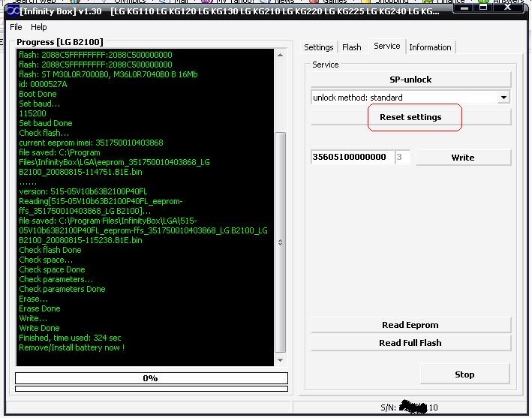Switch to the Flash tab
532x418 pixels.
pos(351,47)
